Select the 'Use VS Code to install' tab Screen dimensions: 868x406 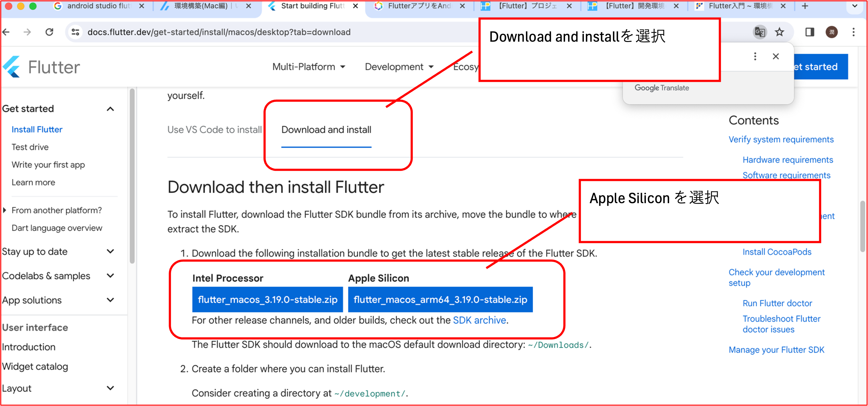[215, 130]
